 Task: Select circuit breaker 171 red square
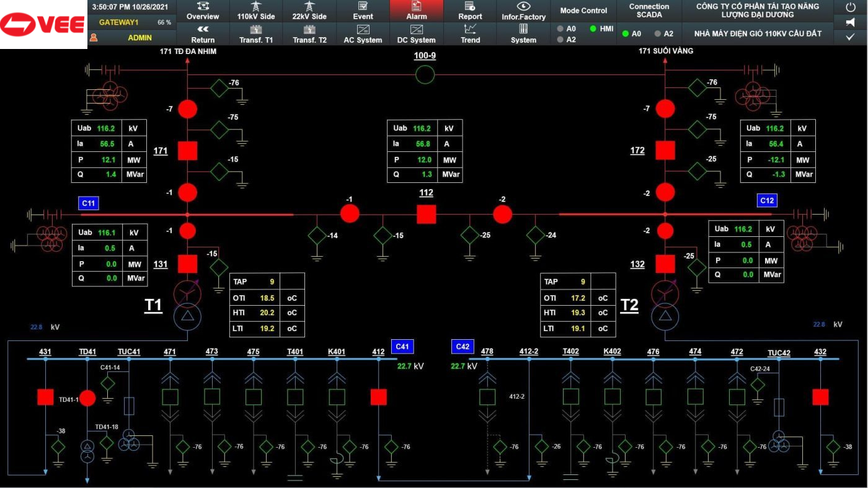coord(187,151)
